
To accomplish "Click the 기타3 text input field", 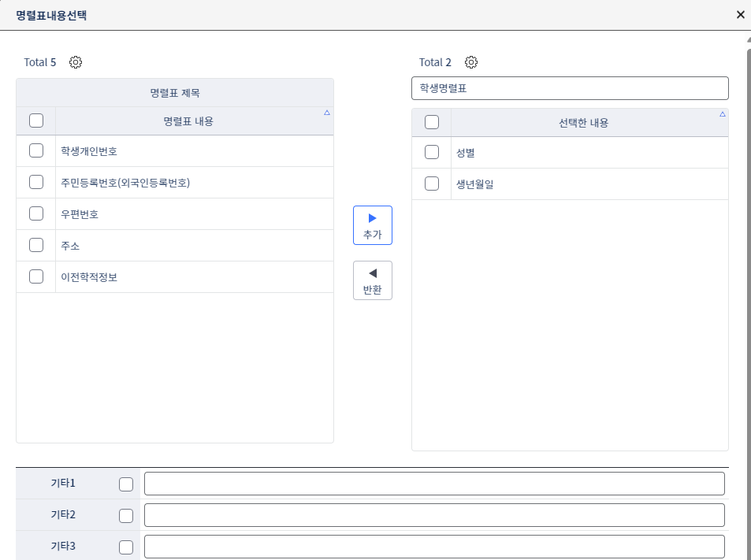I will 434,547.
